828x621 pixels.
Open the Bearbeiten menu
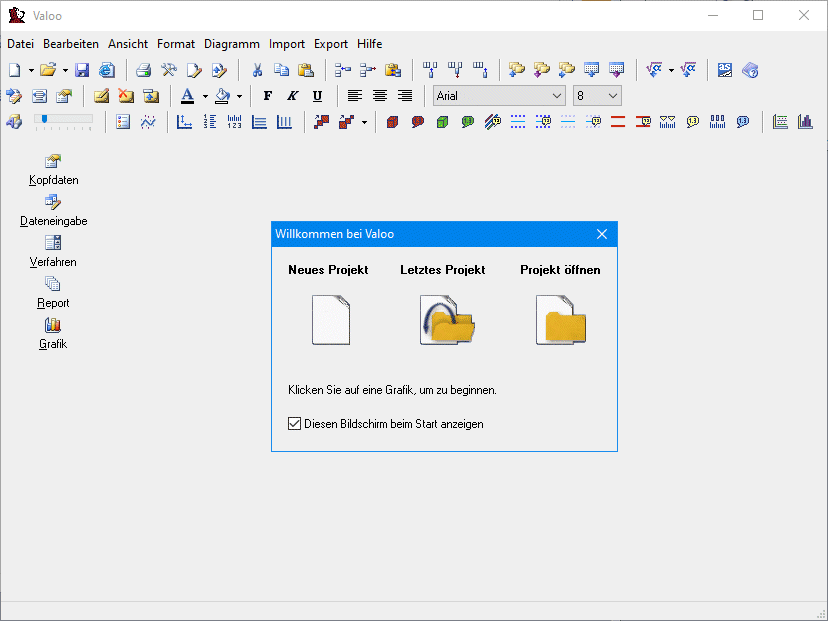[x=71, y=44]
